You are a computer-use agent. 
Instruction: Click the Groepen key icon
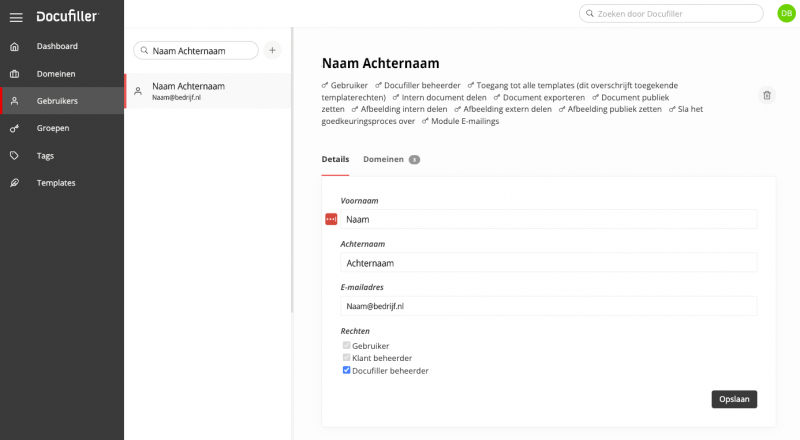[x=14, y=128]
